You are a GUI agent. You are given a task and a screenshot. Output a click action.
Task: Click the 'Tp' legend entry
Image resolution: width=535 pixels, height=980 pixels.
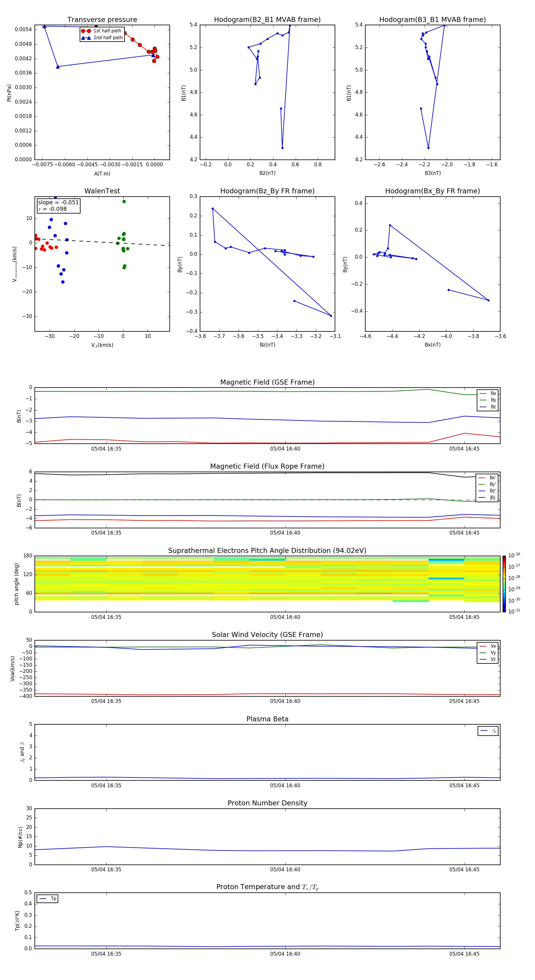(x=48, y=899)
